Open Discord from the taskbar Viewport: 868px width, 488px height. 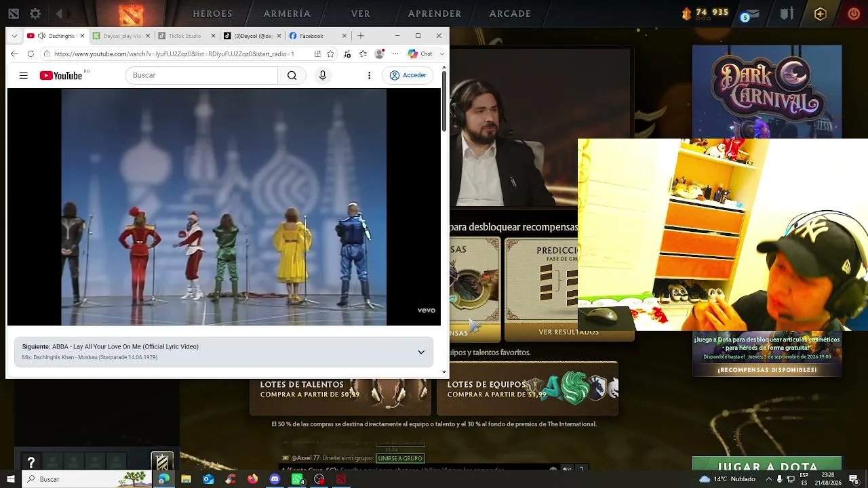tap(275, 479)
